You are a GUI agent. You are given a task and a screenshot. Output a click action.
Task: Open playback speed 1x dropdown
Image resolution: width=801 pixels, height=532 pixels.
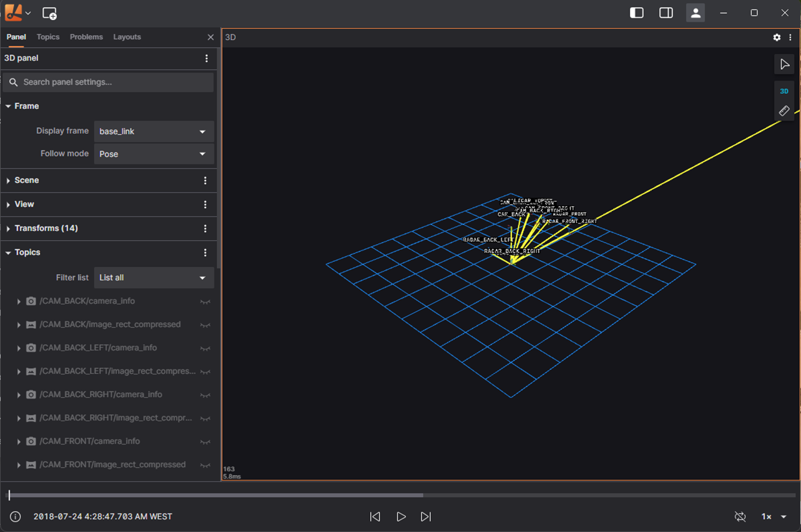(774, 516)
